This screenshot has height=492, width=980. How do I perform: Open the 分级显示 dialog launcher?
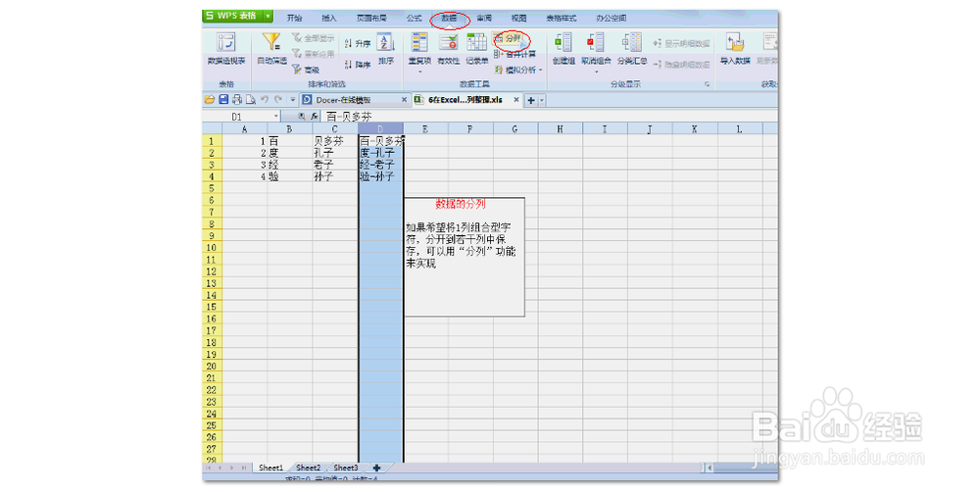click(x=708, y=84)
